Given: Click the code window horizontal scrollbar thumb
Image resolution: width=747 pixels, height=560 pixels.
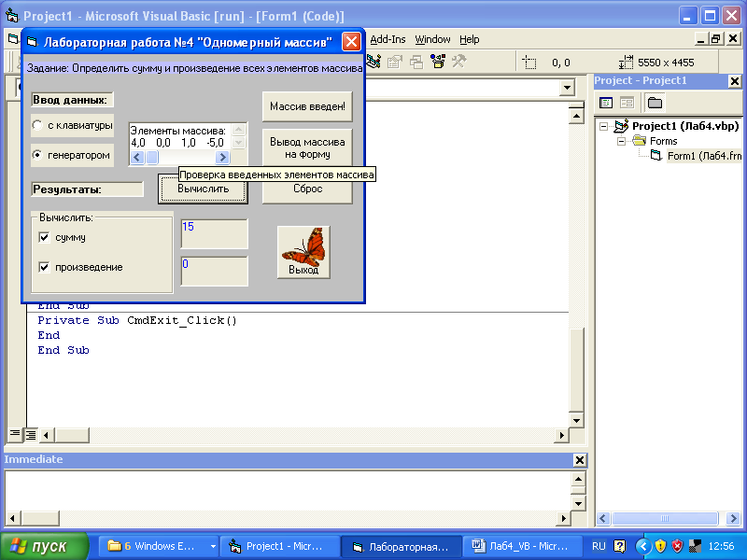Looking at the screenshot, I should [72, 435].
